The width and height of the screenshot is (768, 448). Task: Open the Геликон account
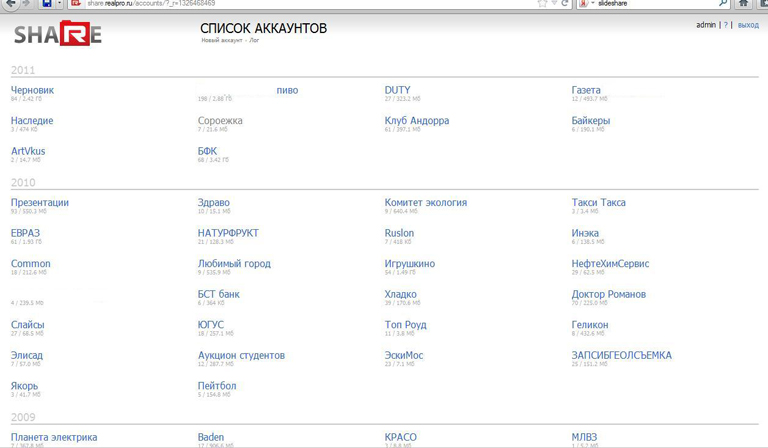pyautogui.click(x=590, y=325)
